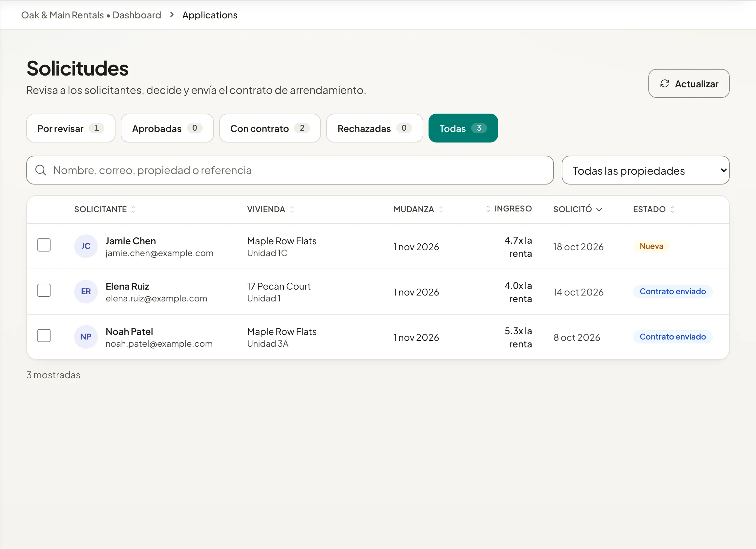Click elena.ruiz@example.com email
This screenshot has width=756, height=549.
156,298
